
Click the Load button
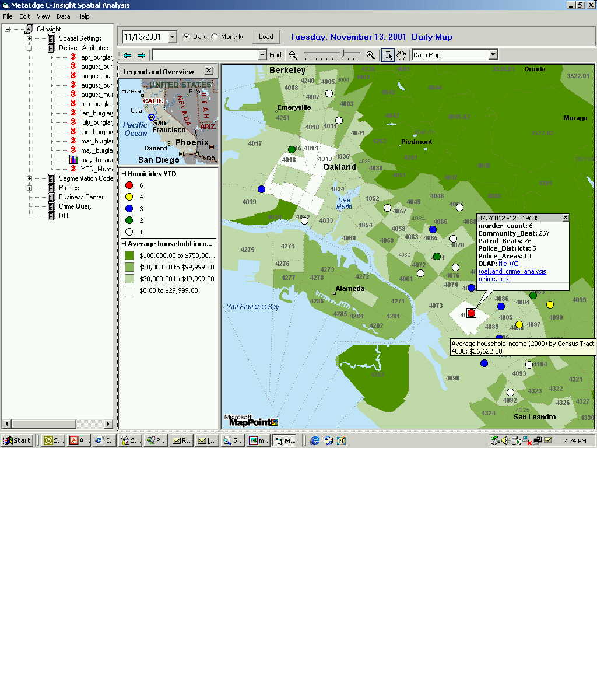pyautogui.click(x=266, y=37)
